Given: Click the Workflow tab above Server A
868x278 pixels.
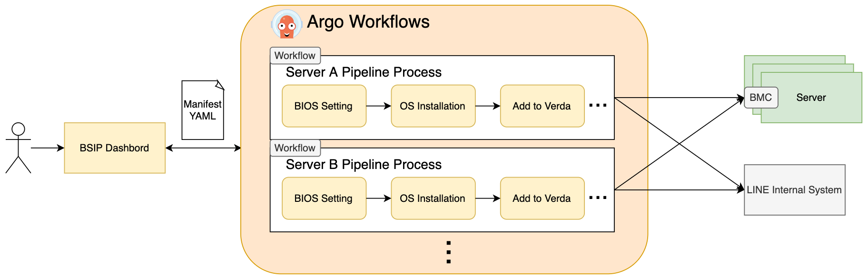Looking at the screenshot, I should [295, 56].
